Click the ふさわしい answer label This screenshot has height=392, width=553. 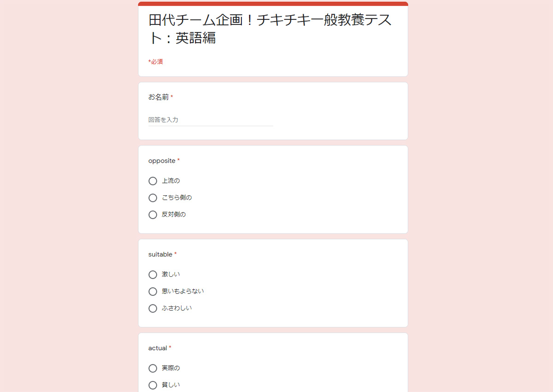click(x=176, y=308)
